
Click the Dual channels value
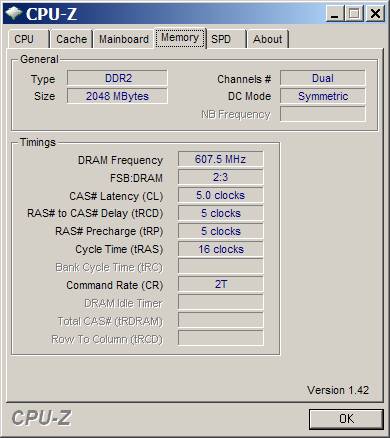coord(323,78)
